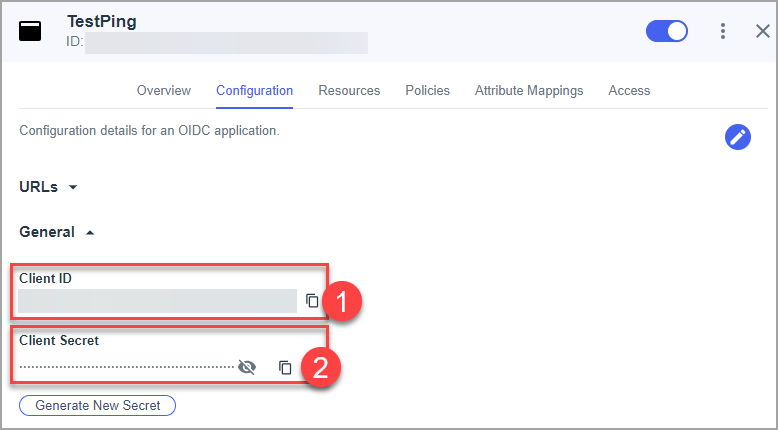Copy the Client ID value
This screenshot has height=430, width=778.
[x=312, y=301]
